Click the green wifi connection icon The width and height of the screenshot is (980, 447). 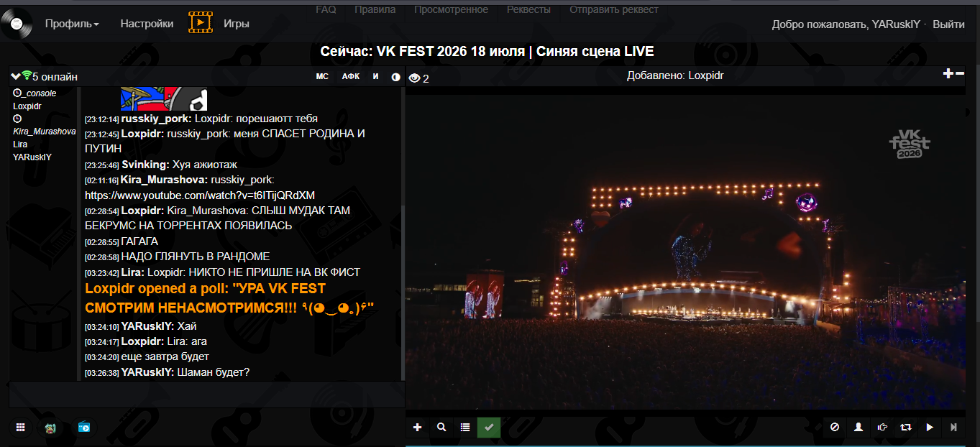pos(27,75)
